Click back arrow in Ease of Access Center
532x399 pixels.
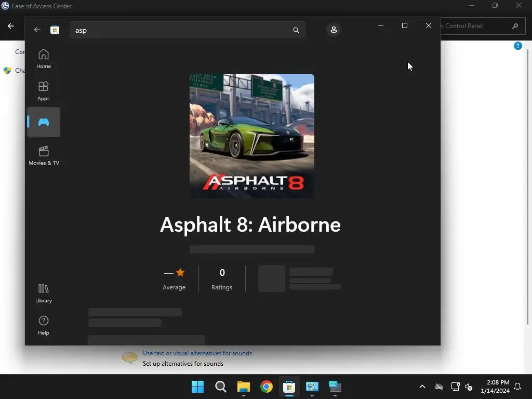pos(11,26)
